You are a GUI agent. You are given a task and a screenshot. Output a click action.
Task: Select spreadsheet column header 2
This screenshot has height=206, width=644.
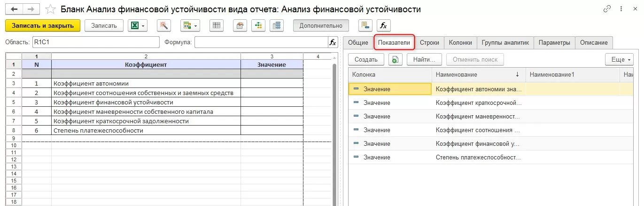146,56
